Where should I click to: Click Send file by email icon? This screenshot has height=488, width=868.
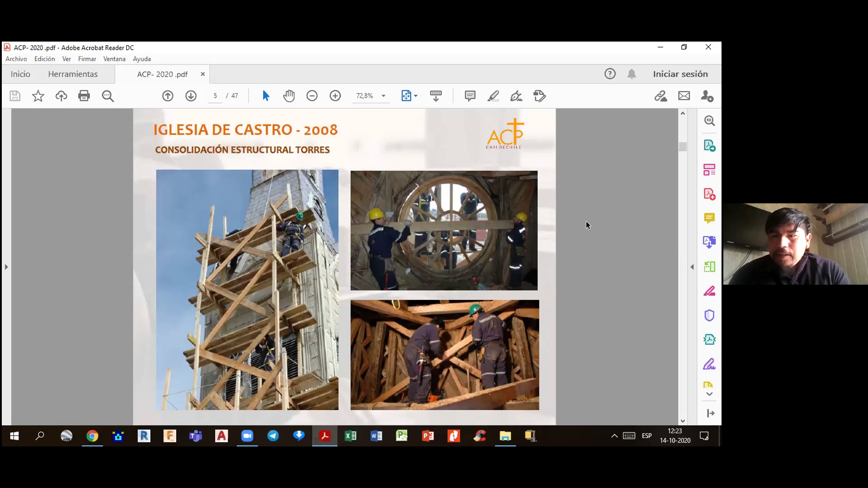pyautogui.click(x=684, y=96)
